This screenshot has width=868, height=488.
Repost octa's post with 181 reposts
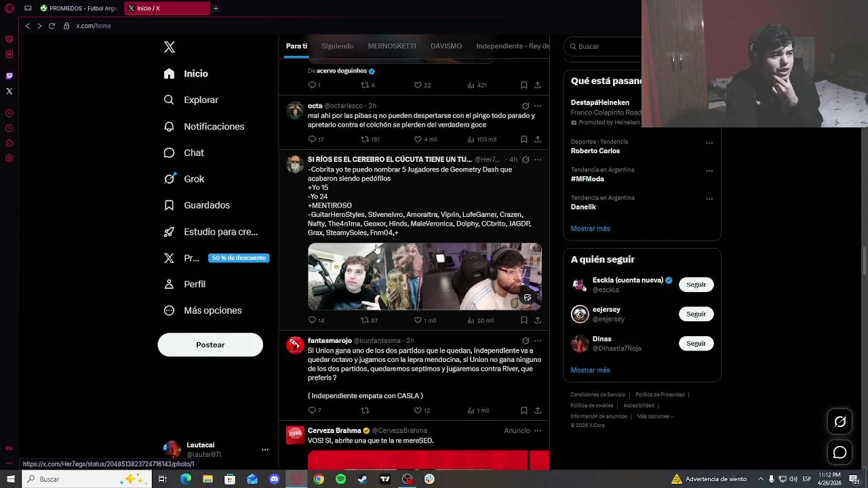pyautogui.click(x=370, y=139)
